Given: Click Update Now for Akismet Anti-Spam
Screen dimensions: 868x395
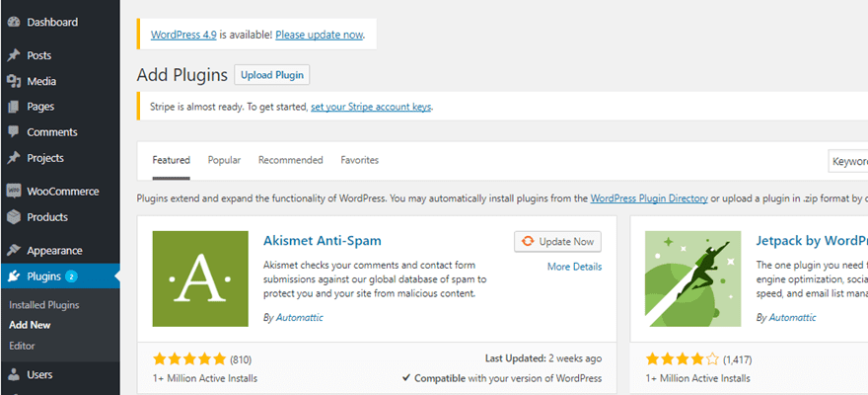Looking at the screenshot, I should coord(557,241).
